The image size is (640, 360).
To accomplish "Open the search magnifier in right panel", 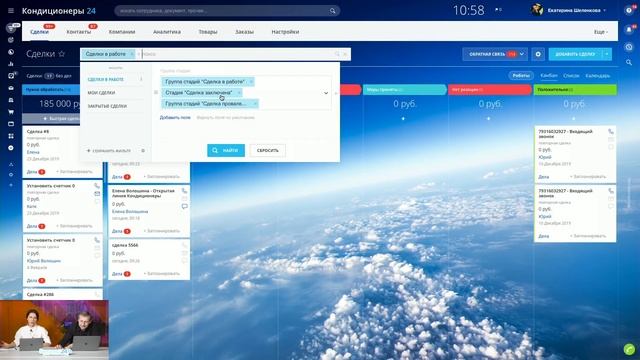I will coord(629,62).
